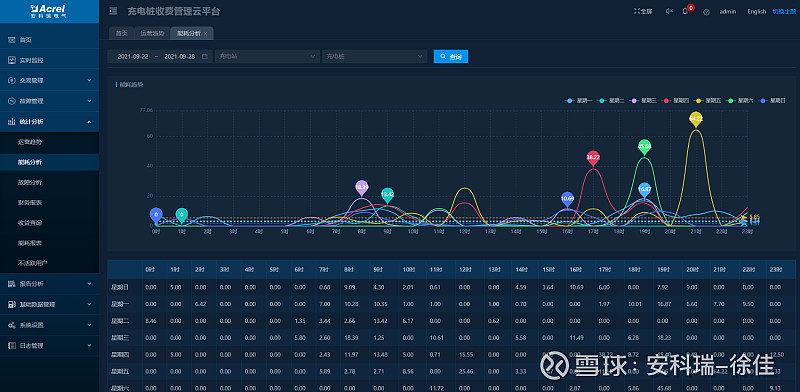Click the muted speaker icon in header

click(x=669, y=11)
